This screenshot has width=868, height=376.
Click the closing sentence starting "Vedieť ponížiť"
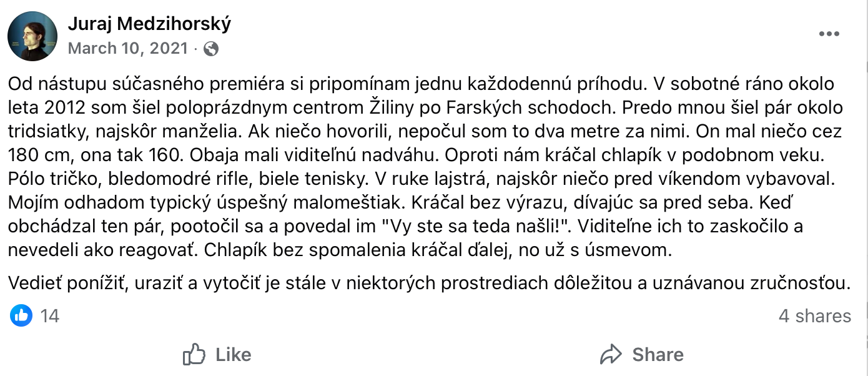pos(430,283)
